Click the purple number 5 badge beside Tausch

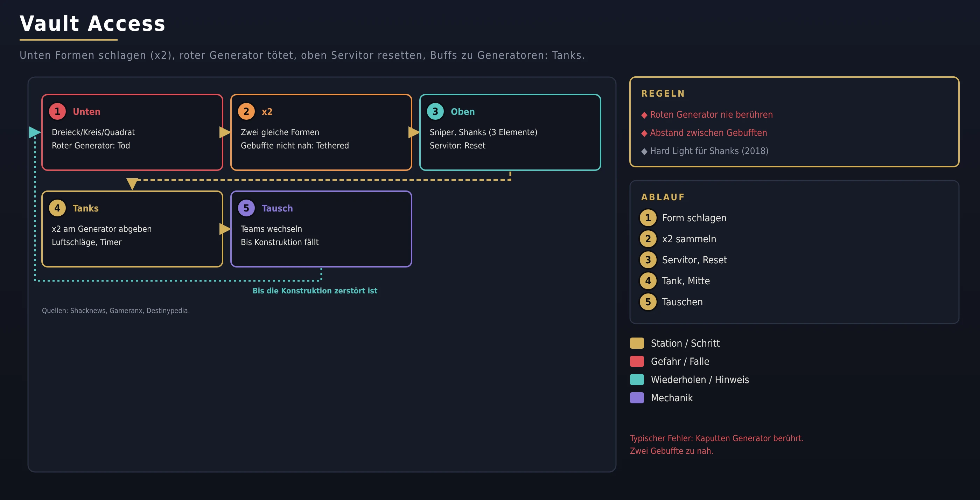[246, 208]
